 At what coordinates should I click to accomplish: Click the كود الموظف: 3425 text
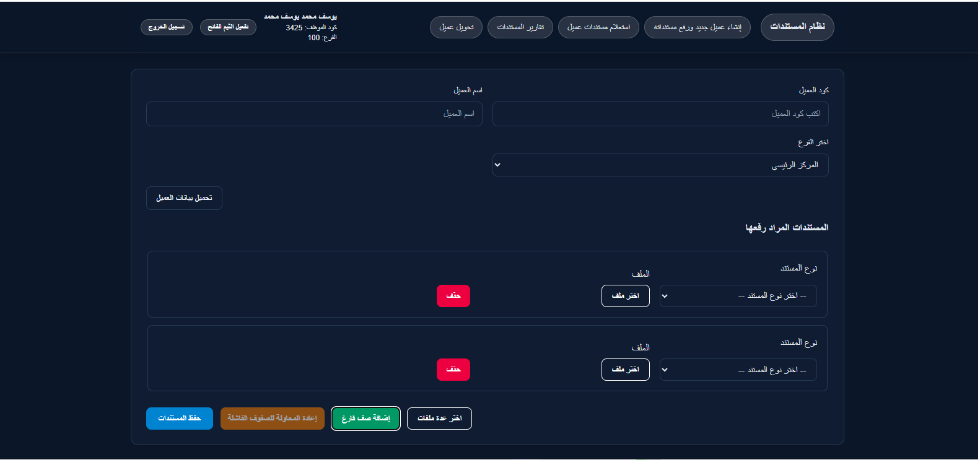[312, 28]
